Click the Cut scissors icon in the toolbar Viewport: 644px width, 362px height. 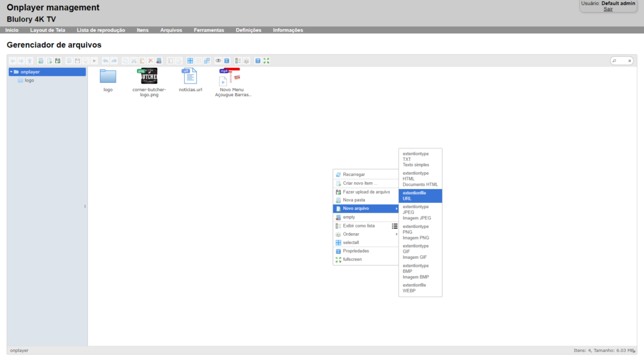[133, 61]
